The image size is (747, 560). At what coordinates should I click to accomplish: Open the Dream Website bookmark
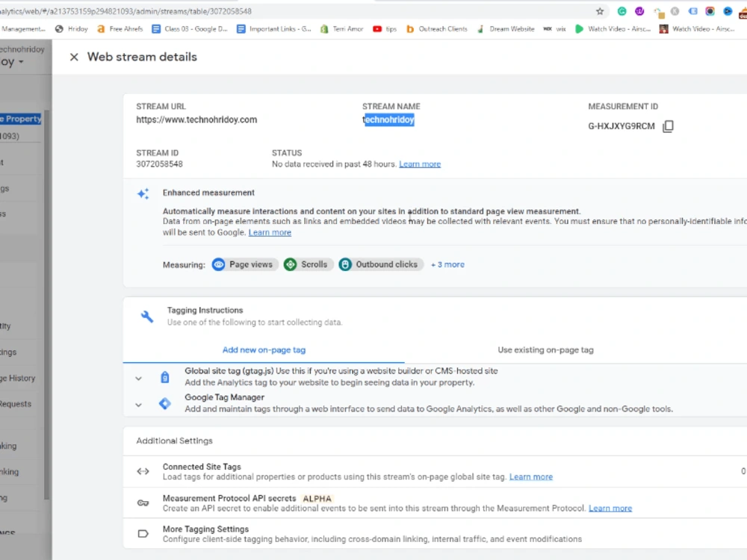pos(506,29)
